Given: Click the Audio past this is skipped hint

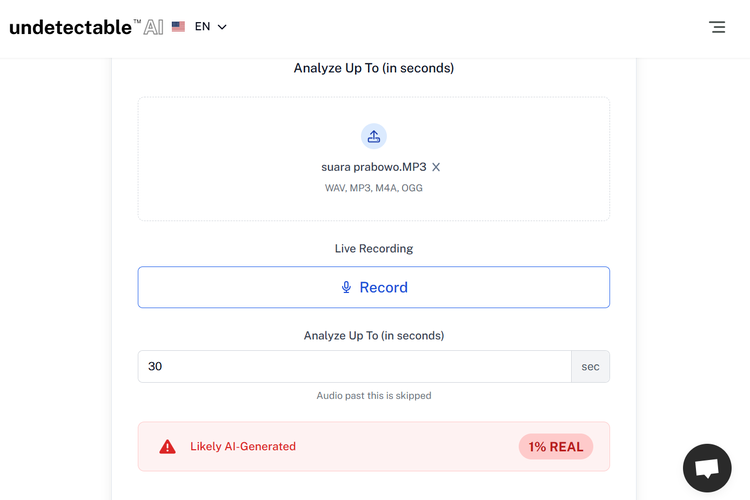Looking at the screenshot, I should click(373, 396).
